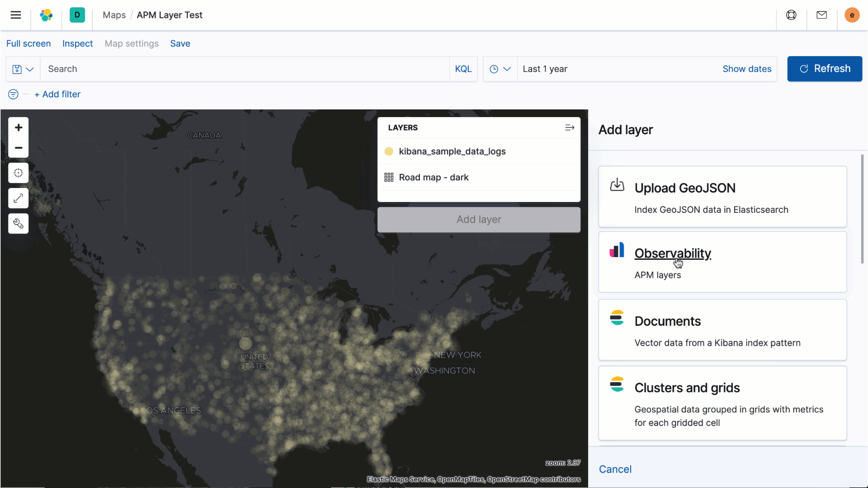
Task: Open the main navigation hamburger menu
Action: tap(15, 15)
